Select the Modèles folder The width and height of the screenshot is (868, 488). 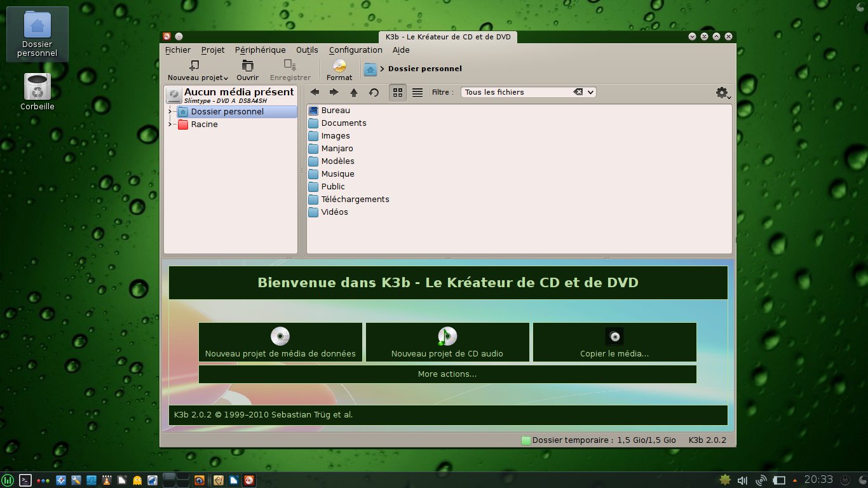tap(332, 161)
